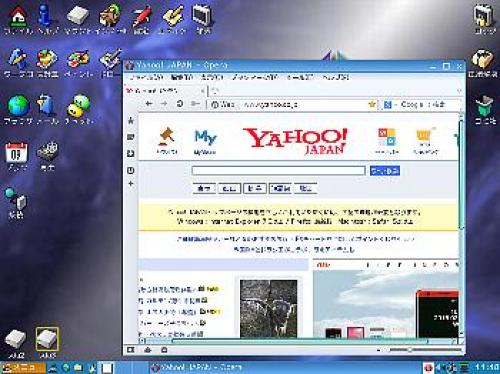Launch the blue pen word processor icon
This screenshot has width=500, height=374.
[17, 59]
